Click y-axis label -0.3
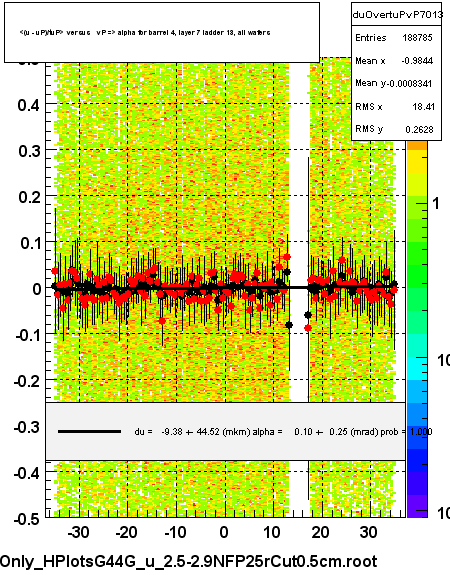Image resolution: width=450 pixels, height=575 pixels. pos(26,427)
